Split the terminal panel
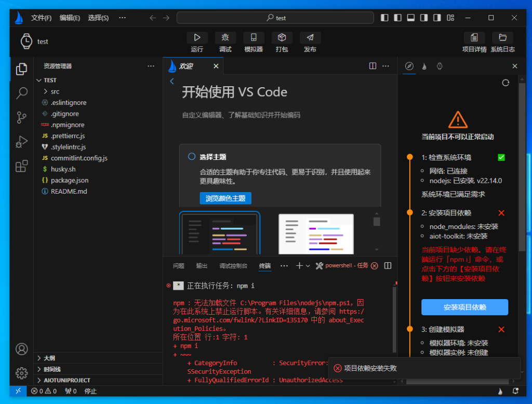This screenshot has width=532, height=404. click(388, 265)
